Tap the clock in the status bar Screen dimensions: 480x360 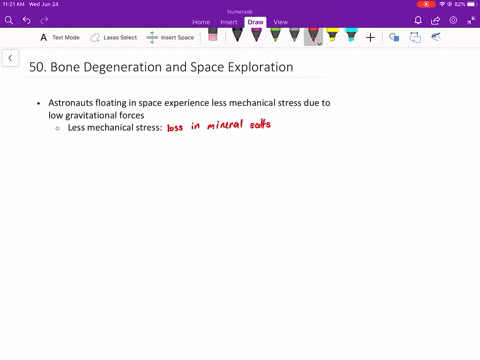(13, 4)
